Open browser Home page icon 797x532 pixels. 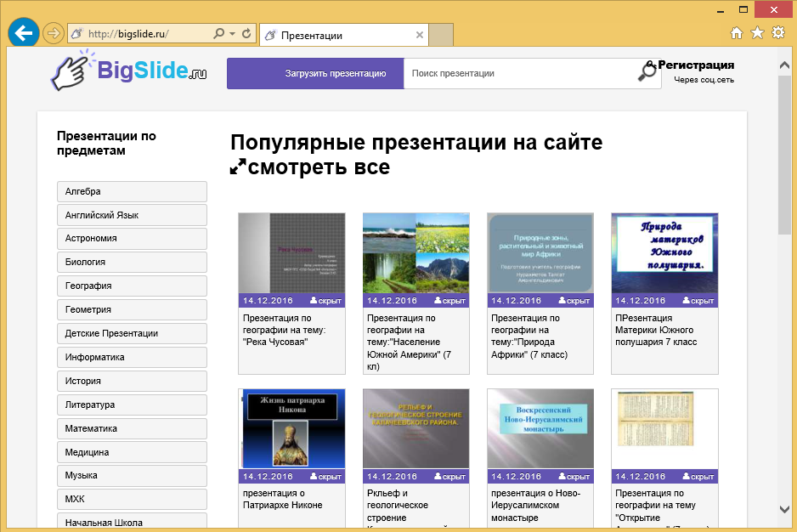point(737,33)
